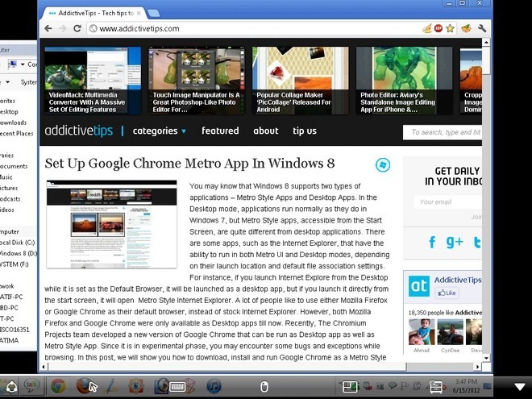Open iTunes from the taskbar

[214, 386]
